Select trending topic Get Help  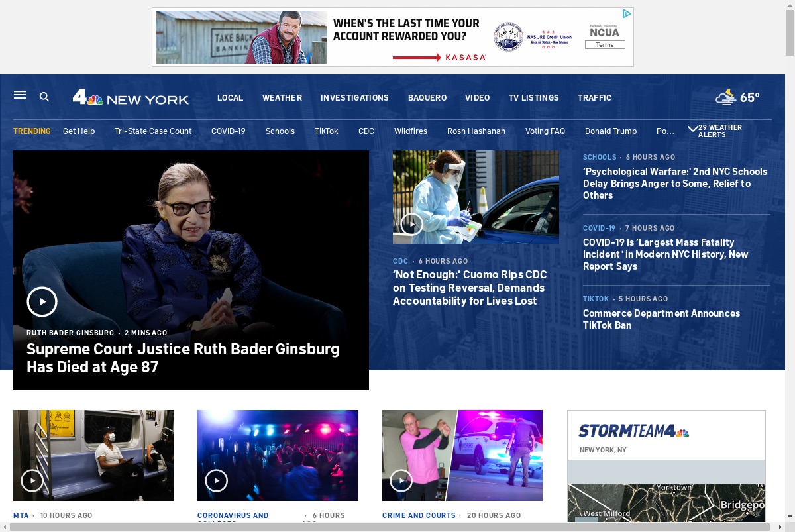click(x=79, y=131)
